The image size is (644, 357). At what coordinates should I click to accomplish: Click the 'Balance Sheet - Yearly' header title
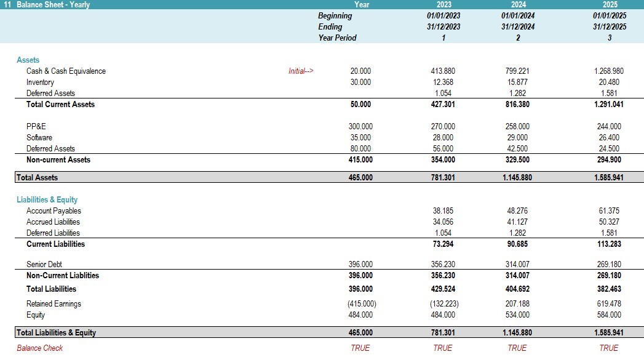[x=53, y=4]
